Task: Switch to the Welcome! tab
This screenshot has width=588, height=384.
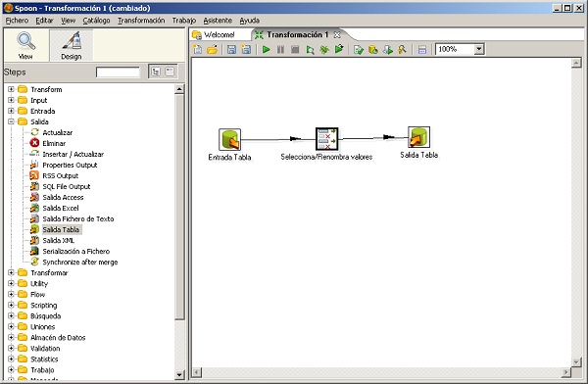Action: point(219,35)
